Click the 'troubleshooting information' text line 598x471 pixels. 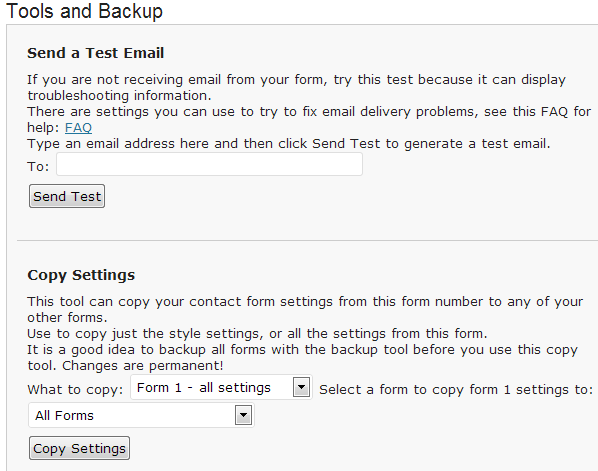point(119,95)
